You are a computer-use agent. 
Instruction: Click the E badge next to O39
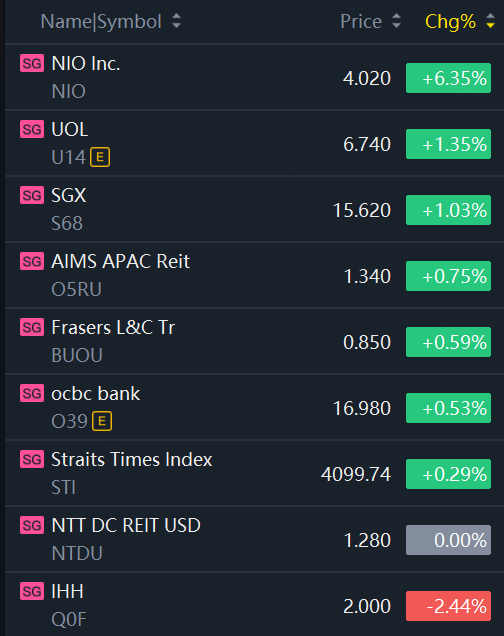pyautogui.click(x=102, y=421)
